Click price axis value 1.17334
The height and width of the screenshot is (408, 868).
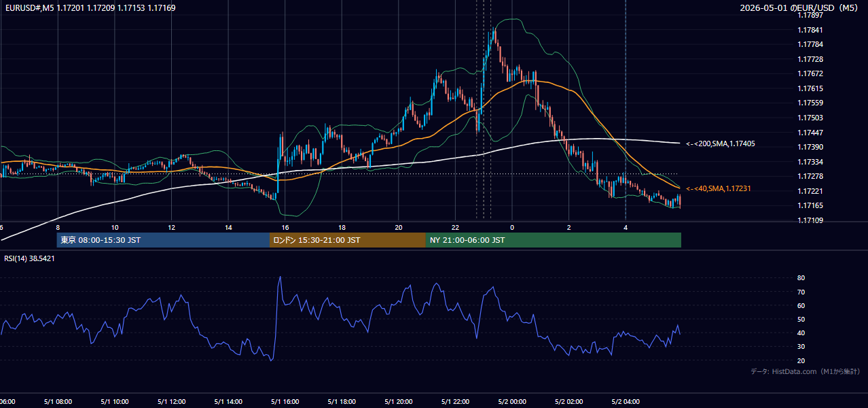coord(810,162)
